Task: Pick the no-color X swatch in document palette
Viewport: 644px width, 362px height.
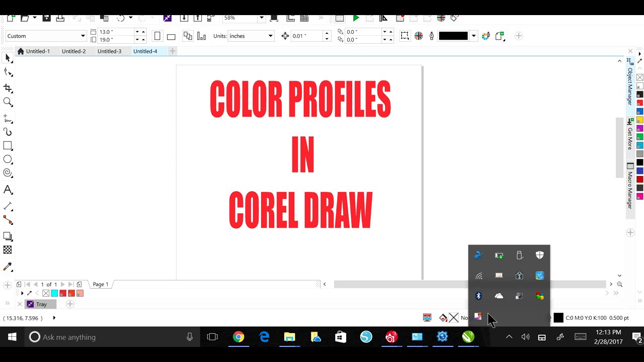Action: [46, 293]
